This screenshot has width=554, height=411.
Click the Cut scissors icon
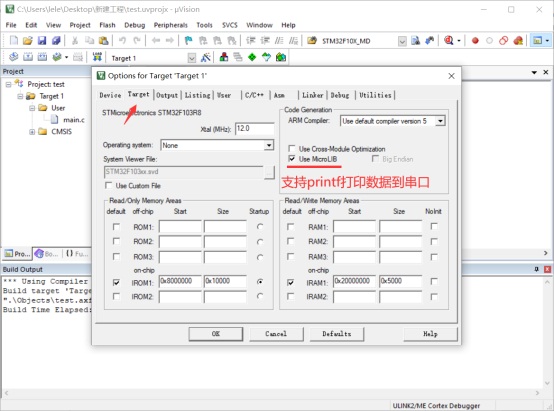(x=75, y=41)
